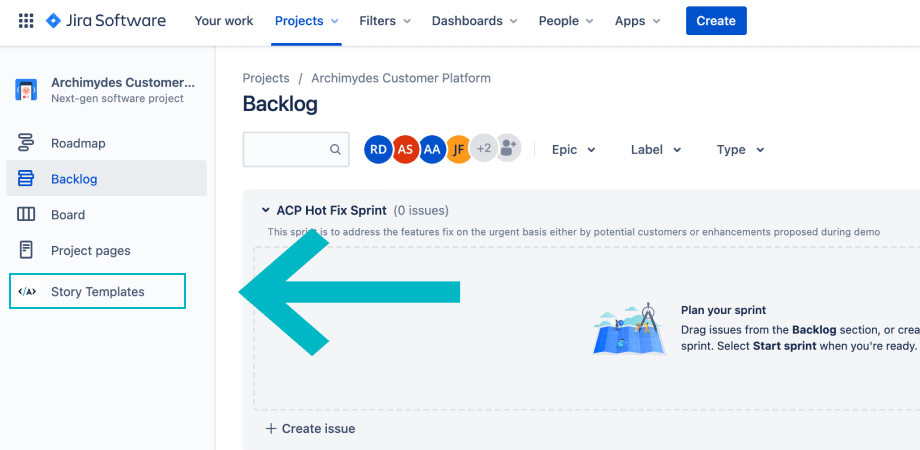920x450 pixels.
Task: Focus the backlog search field
Action: 296,150
